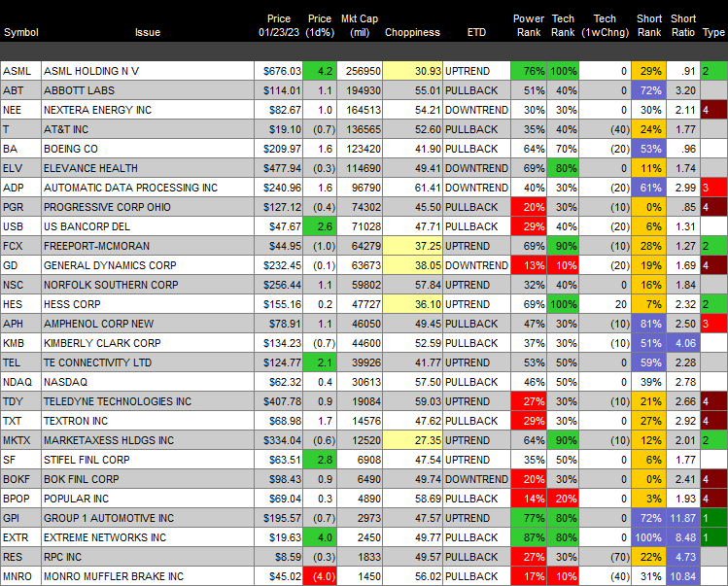Click ASML's green 4.2 price change cell

320,71
